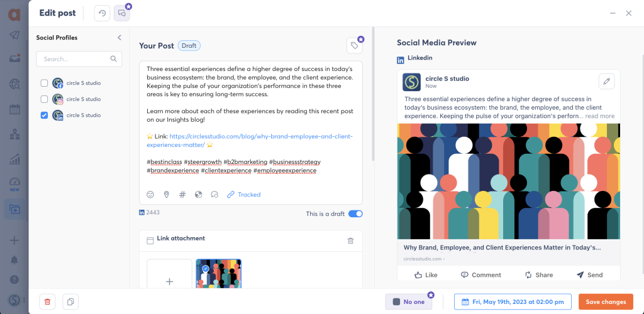The height and width of the screenshot is (314, 644).
Task: Collapse the Social Profiles panel
Action: coord(119,38)
